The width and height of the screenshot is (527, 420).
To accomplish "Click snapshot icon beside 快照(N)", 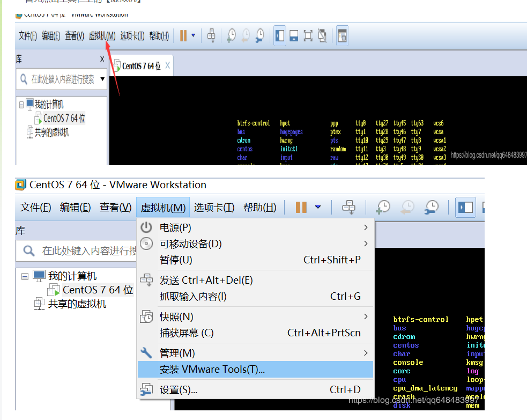I will click(146, 316).
